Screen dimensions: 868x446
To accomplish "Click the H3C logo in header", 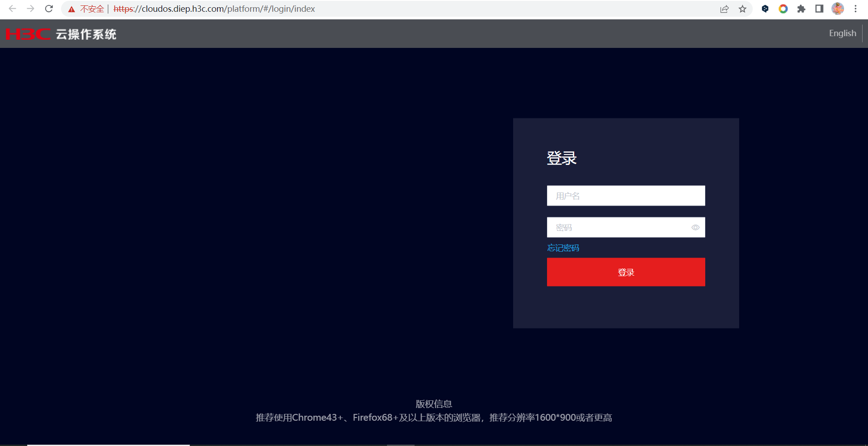I will click(28, 34).
